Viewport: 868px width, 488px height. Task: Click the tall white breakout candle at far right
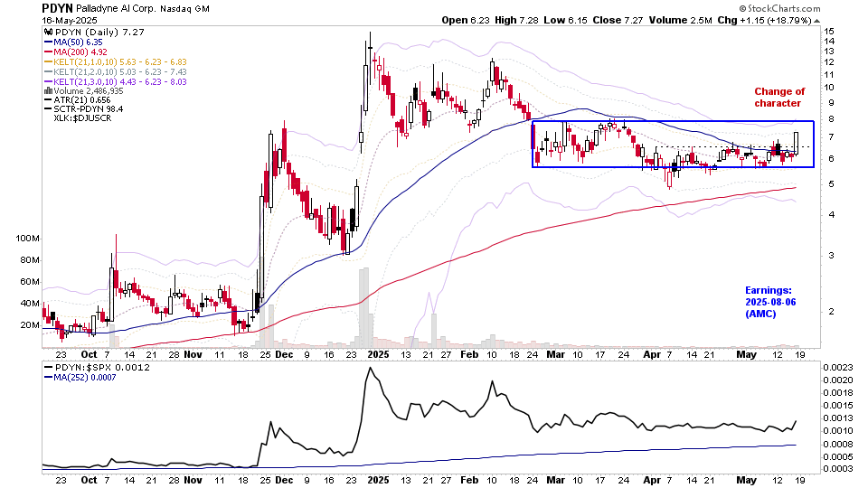(x=796, y=144)
